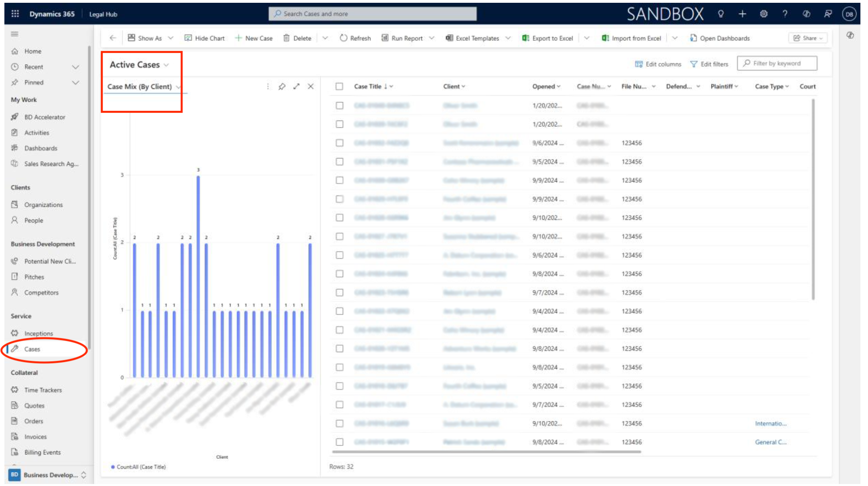This screenshot has height=486, width=868.
Task: Go to Dashboards in My Work
Action: [x=40, y=148]
